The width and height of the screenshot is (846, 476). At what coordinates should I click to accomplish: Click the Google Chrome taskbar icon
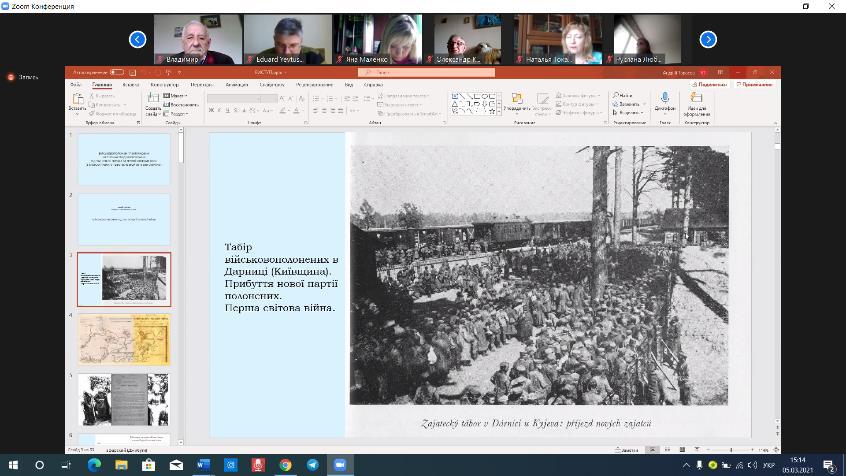pos(285,465)
